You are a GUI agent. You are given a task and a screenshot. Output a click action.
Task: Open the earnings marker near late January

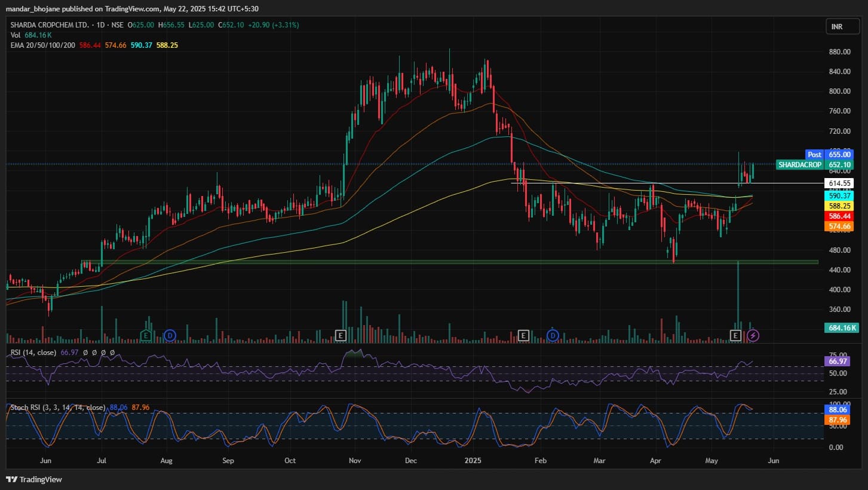pyautogui.click(x=524, y=335)
